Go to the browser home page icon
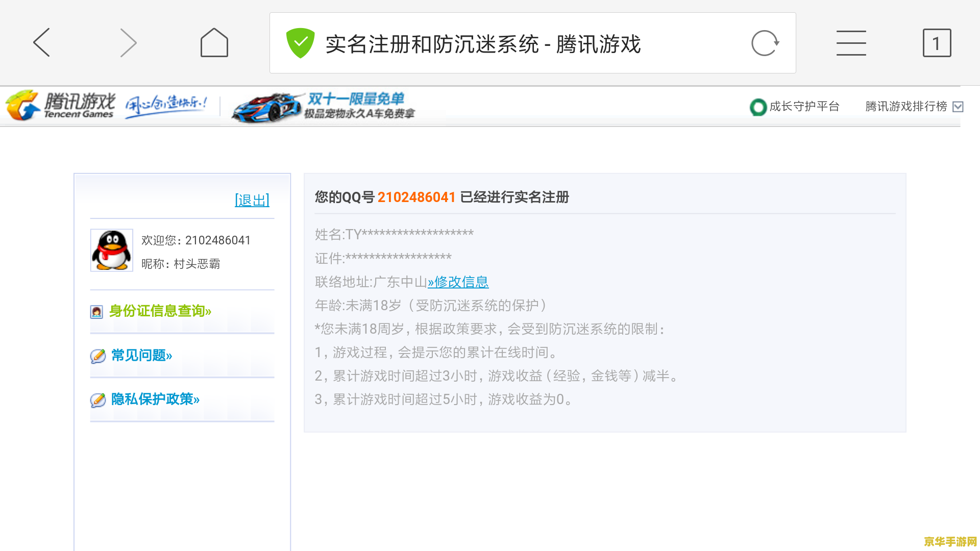980x551 pixels. [x=214, y=42]
